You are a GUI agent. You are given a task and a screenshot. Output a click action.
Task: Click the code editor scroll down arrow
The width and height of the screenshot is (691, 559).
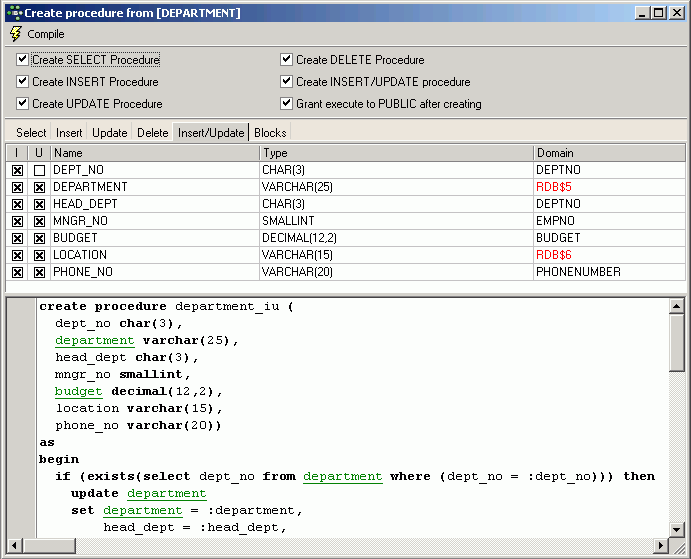coord(676,529)
